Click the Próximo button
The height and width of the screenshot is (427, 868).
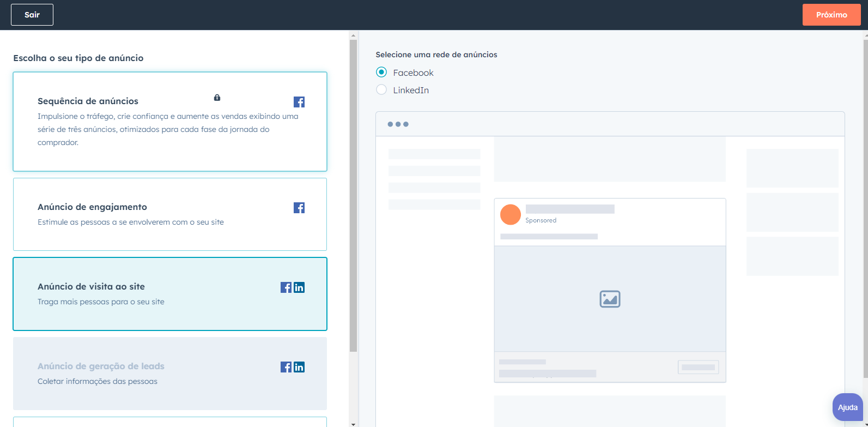click(831, 15)
